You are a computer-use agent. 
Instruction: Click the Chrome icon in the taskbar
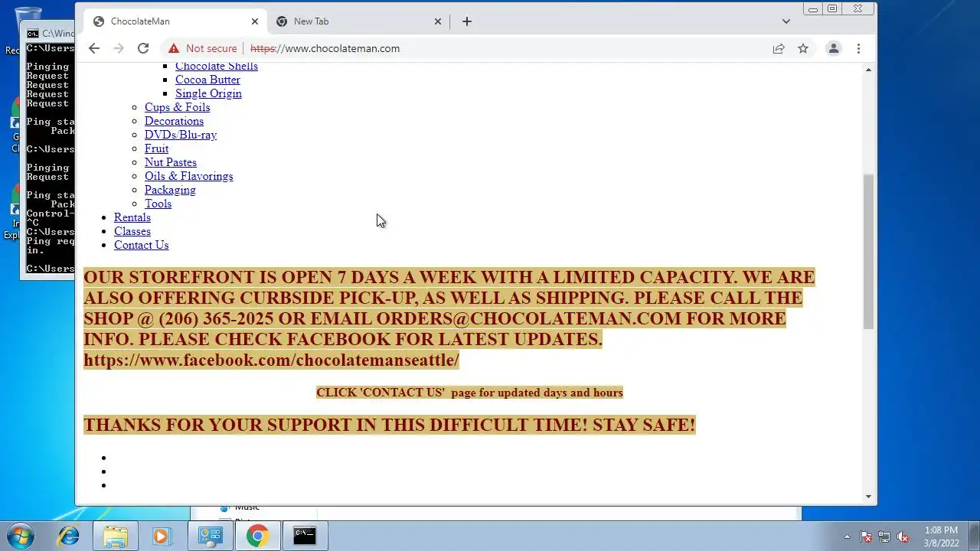pos(257,536)
